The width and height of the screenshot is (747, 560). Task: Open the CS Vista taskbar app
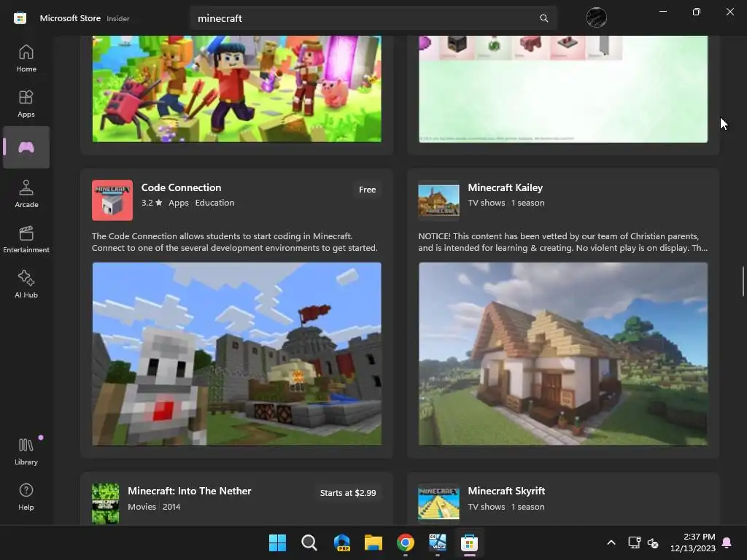pyautogui.click(x=438, y=542)
